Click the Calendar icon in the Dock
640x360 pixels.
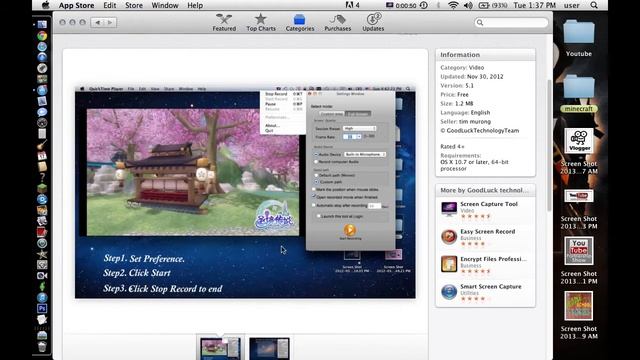42,156
